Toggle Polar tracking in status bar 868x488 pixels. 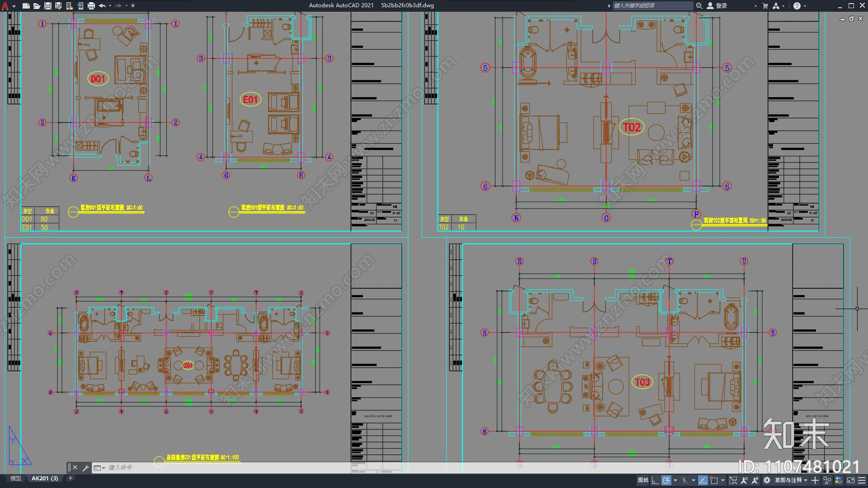(x=666, y=480)
